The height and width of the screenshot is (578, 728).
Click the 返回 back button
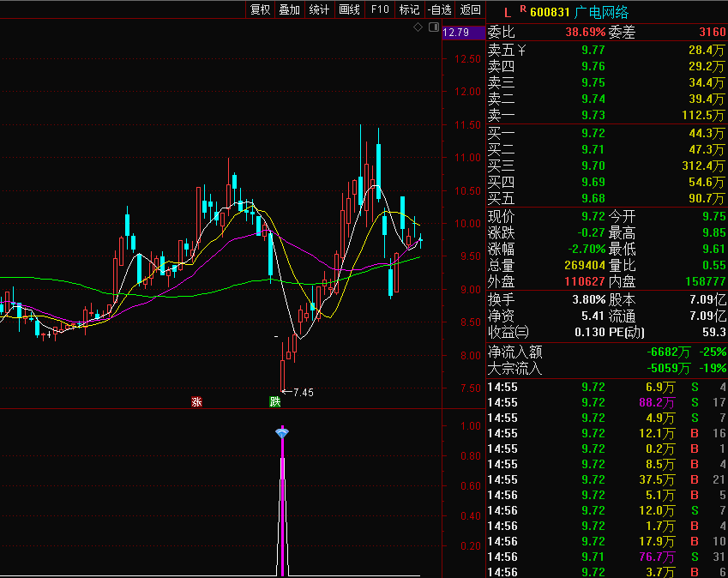pyautogui.click(x=470, y=9)
